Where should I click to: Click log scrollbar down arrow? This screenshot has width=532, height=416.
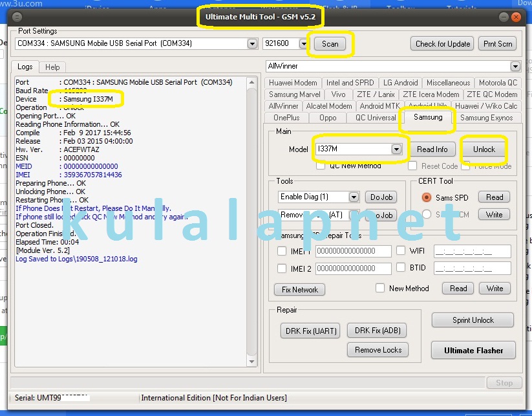[x=251, y=362]
